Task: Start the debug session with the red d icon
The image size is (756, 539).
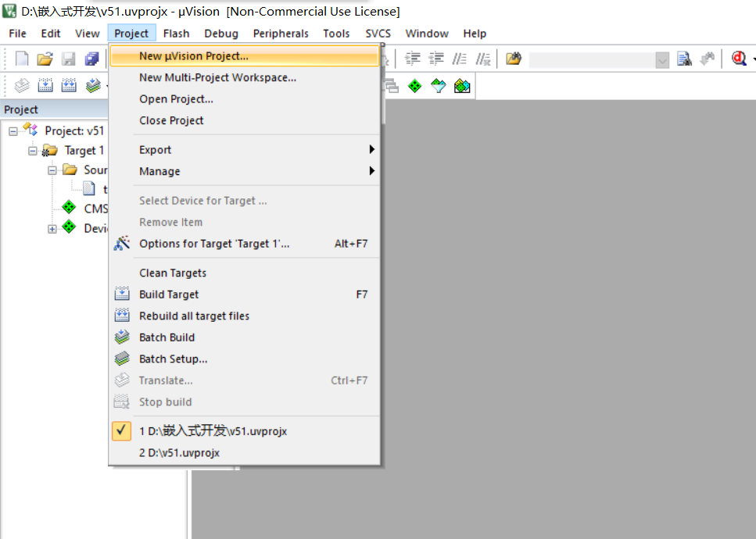Action: pos(739,59)
